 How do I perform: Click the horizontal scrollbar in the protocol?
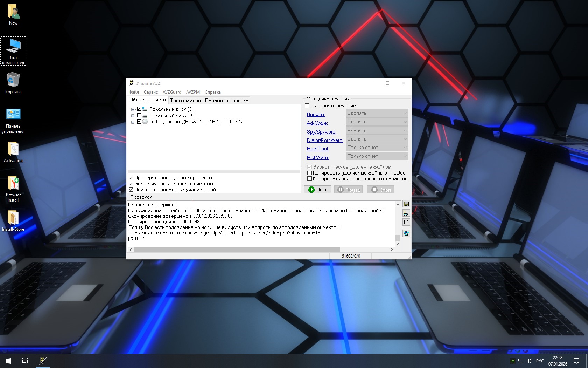tap(237, 250)
